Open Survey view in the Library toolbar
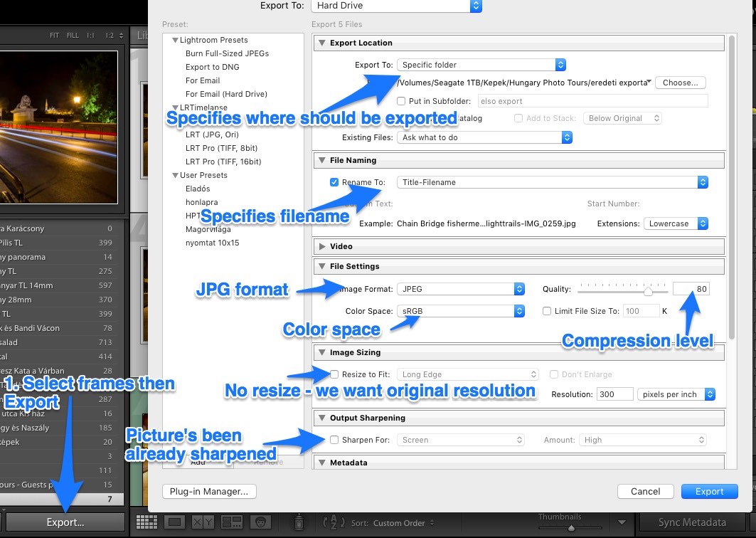The width and height of the screenshot is (756, 538). point(232,522)
